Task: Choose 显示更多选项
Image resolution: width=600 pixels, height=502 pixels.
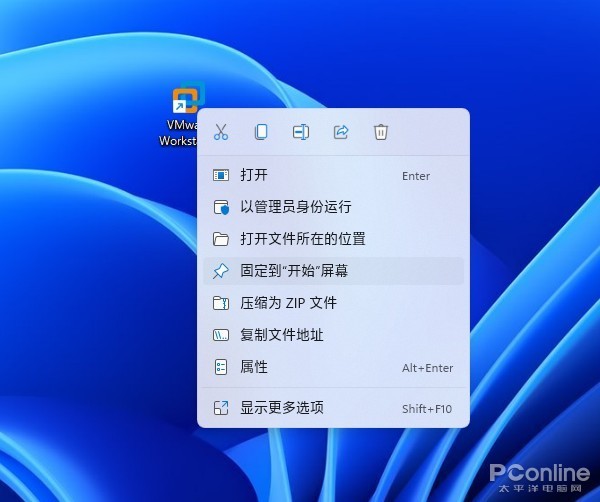Action: [x=333, y=408]
